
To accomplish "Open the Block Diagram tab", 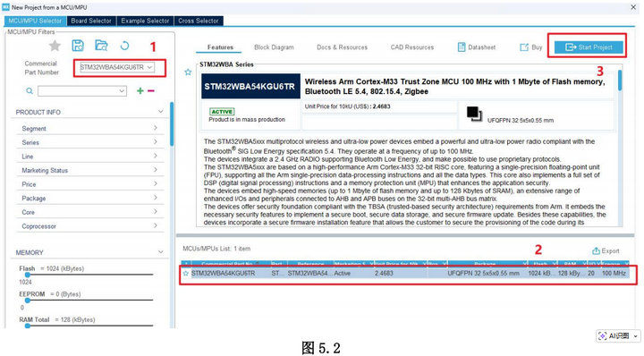I will coord(274,47).
